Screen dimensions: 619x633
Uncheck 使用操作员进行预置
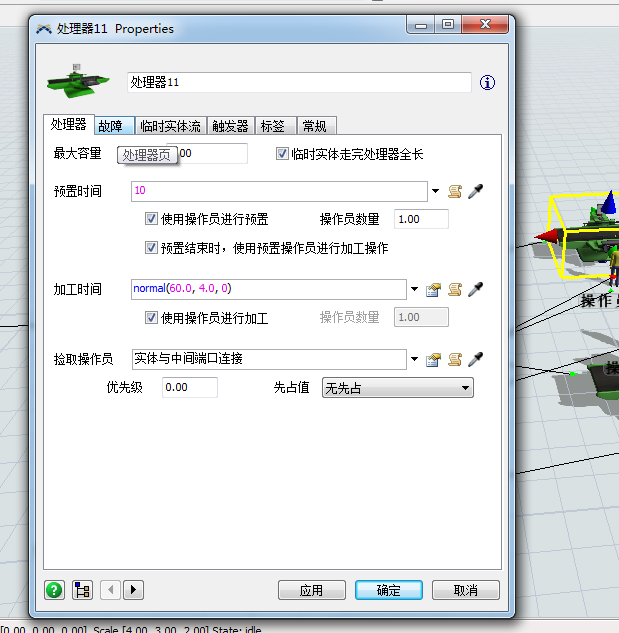[151, 219]
